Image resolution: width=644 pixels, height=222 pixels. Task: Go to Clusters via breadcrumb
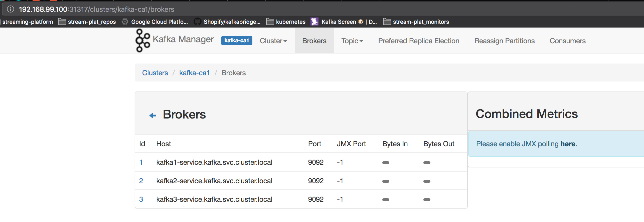(x=155, y=73)
